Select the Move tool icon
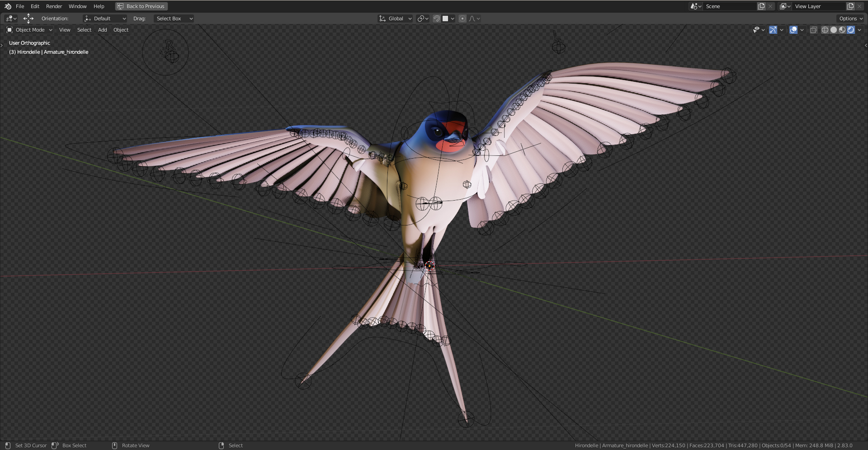 pyautogui.click(x=28, y=19)
